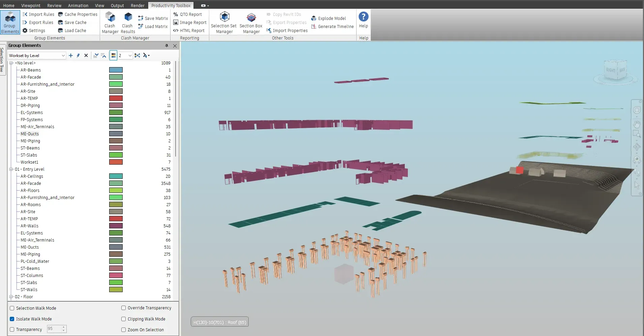
Task: Generate an HTML Report
Action: 189,30
